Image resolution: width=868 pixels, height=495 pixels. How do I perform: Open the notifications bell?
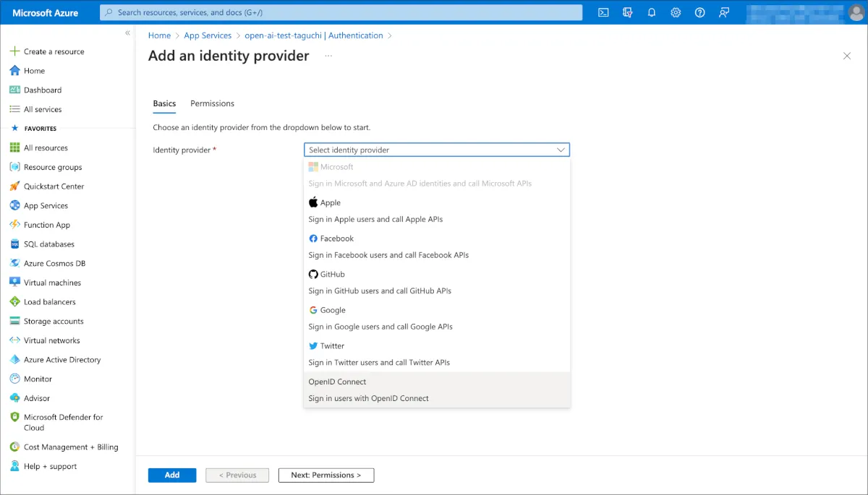(x=652, y=12)
